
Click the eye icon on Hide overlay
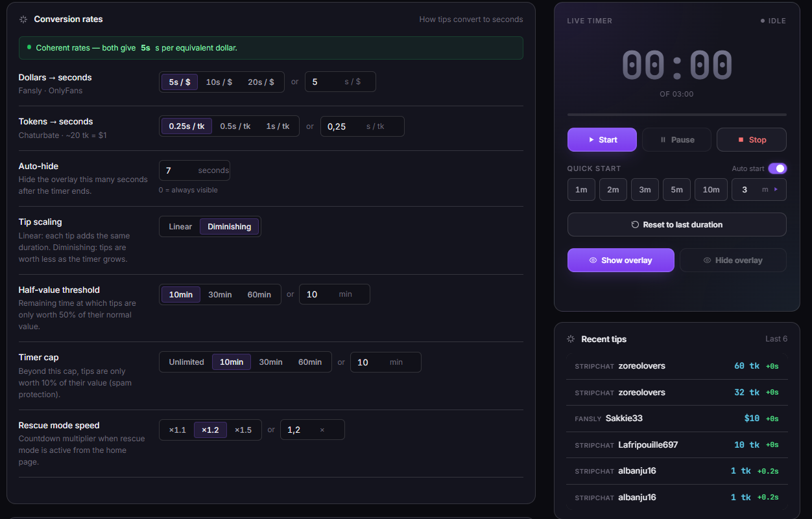707,260
